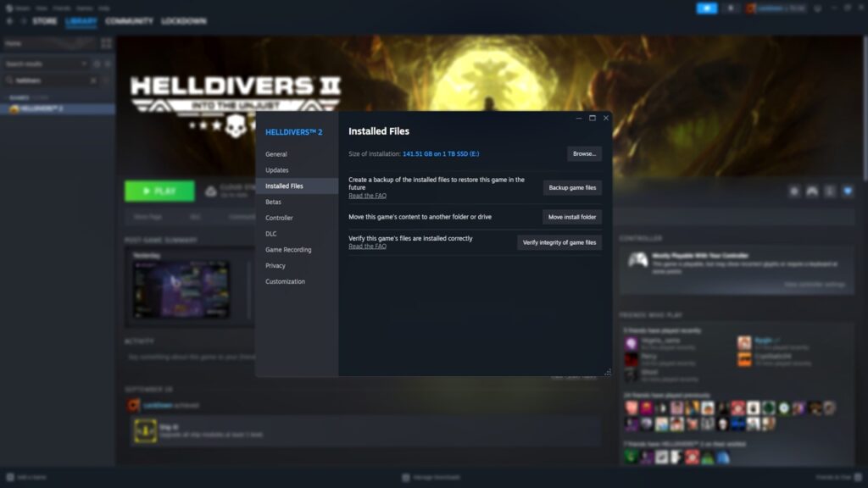This screenshot has width=868, height=488.
Task: Click the library view grid icon near Home
Action: (x=106, y=42)
